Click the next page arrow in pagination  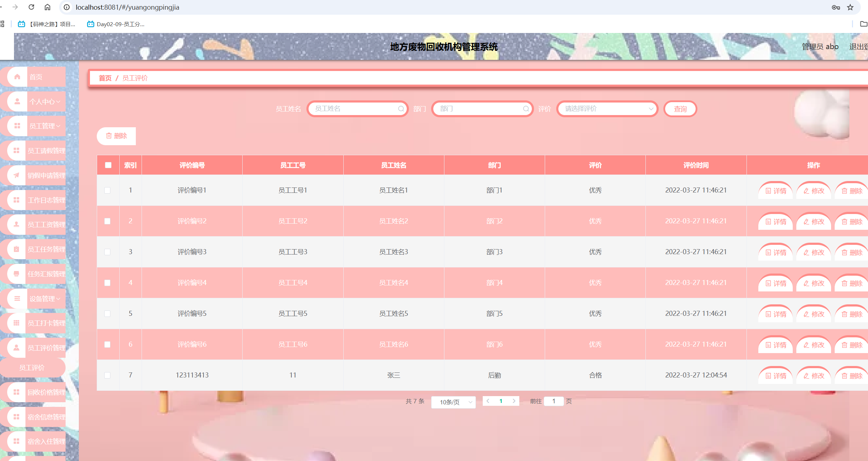click(514, 401)
